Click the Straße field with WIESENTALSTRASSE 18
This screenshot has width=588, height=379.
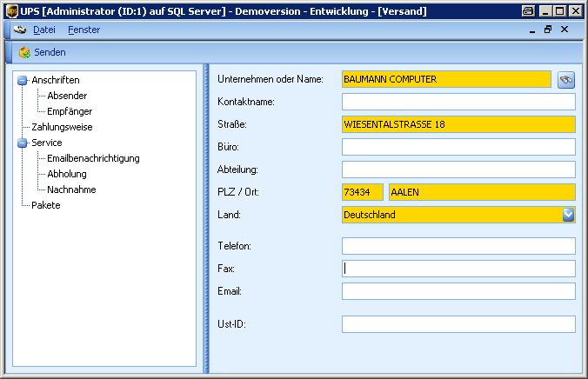[458, 124]
